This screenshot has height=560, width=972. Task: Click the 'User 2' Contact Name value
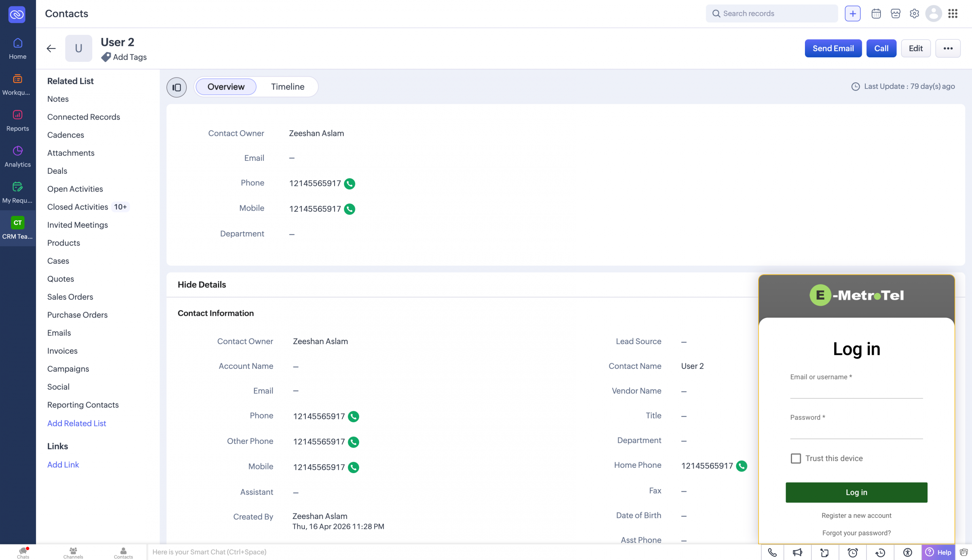point(692,366)
